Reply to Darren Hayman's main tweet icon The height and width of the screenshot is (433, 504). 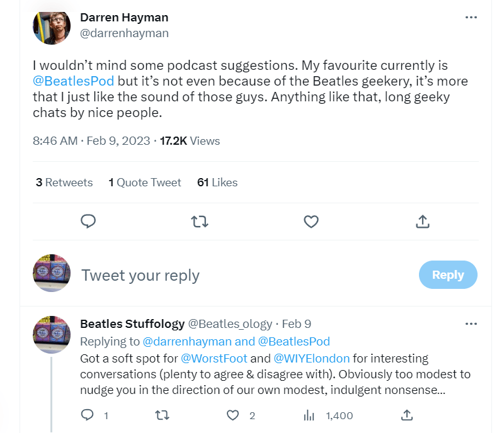[88, 221]
